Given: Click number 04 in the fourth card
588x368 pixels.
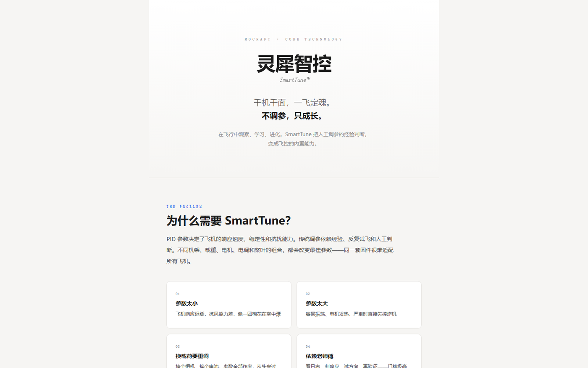Looking at the screenshot, I should pyautogui.click(x=308, y=347).
